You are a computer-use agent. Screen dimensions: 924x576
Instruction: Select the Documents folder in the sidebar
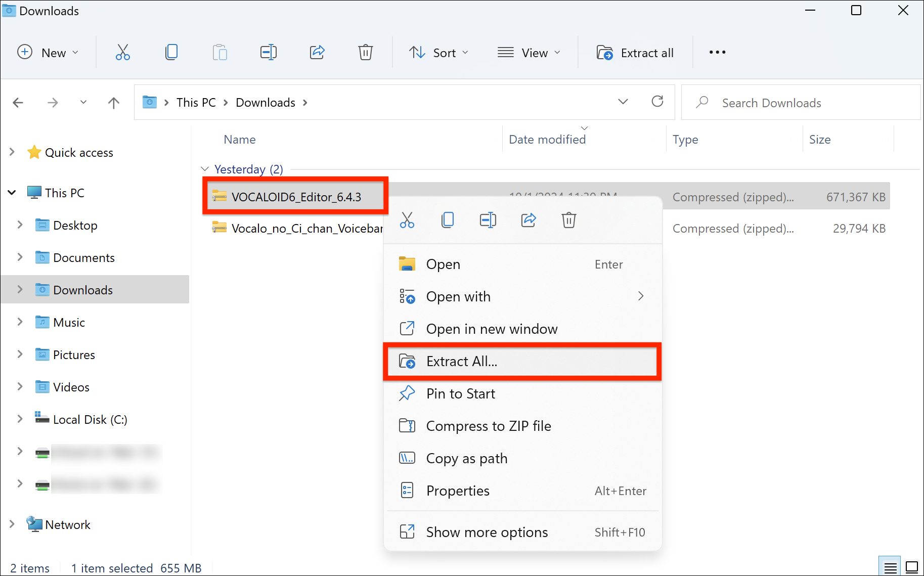(x=83, y=257)
